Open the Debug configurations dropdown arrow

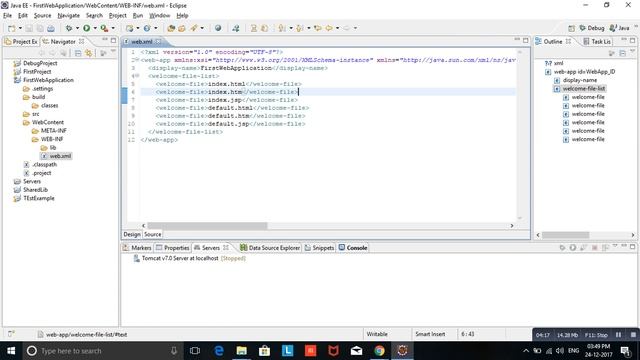77,28
